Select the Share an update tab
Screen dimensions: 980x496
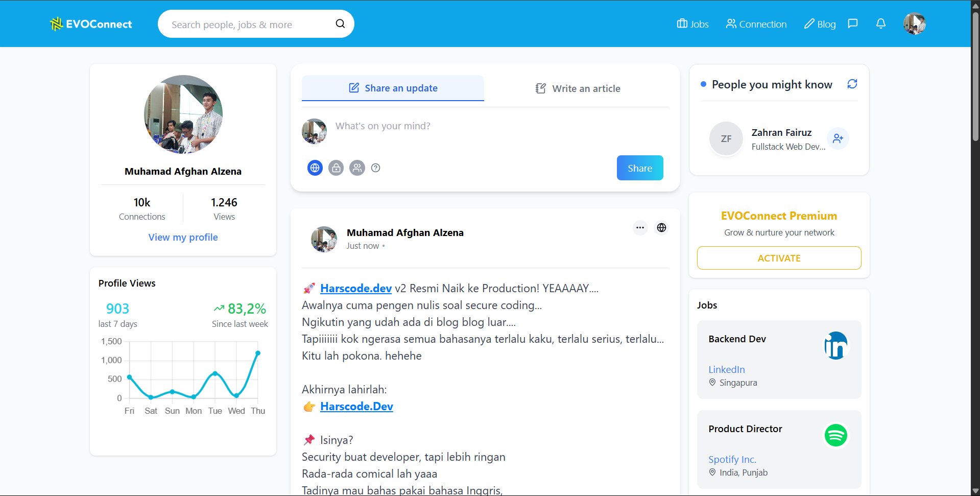393,88
